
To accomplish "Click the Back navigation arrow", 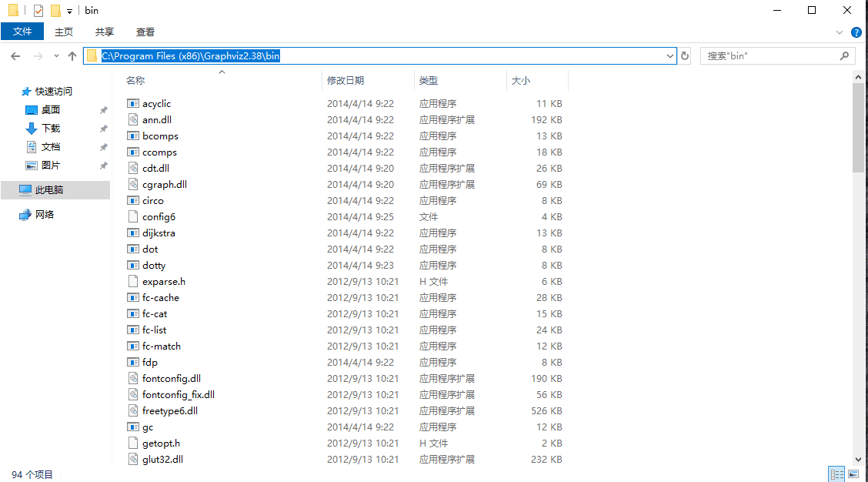I will click(x=15, y=56).
